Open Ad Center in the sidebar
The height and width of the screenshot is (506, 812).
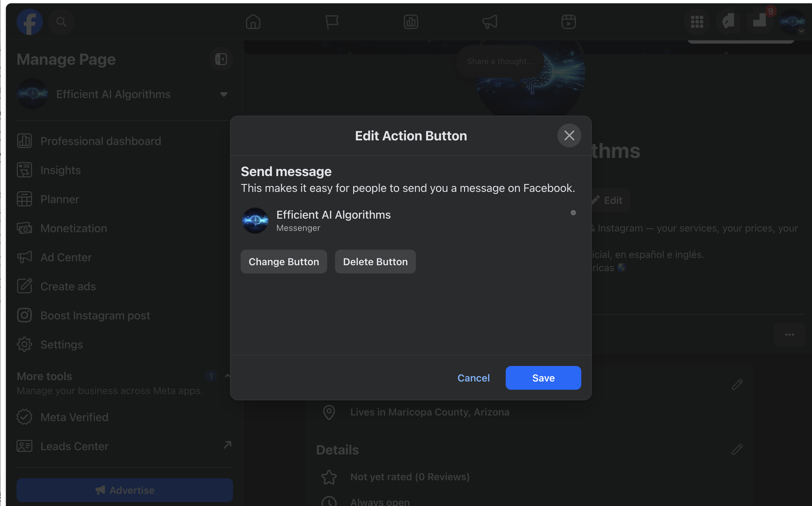(124, 257)
